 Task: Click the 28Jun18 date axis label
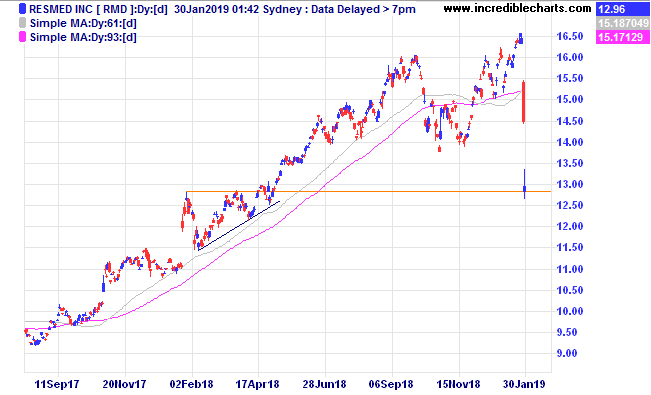[x=324, y=384]
